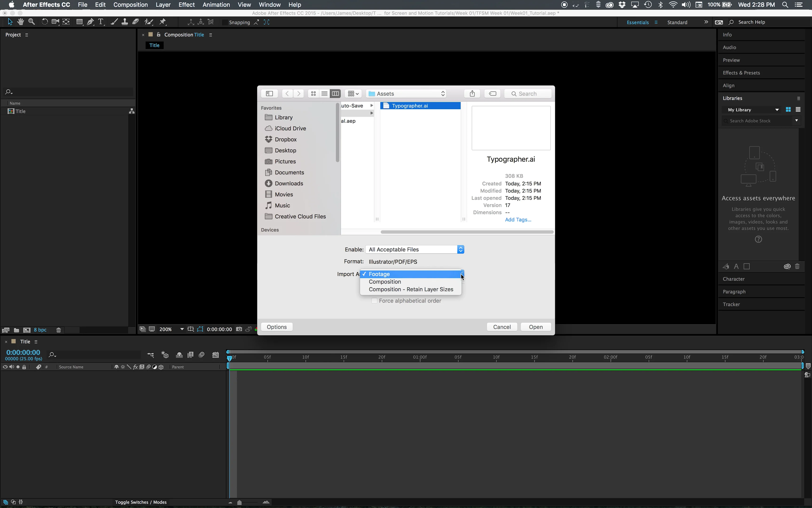
Task: Toggle the Force alphabetical order checkbox
Action: [374, 300]
